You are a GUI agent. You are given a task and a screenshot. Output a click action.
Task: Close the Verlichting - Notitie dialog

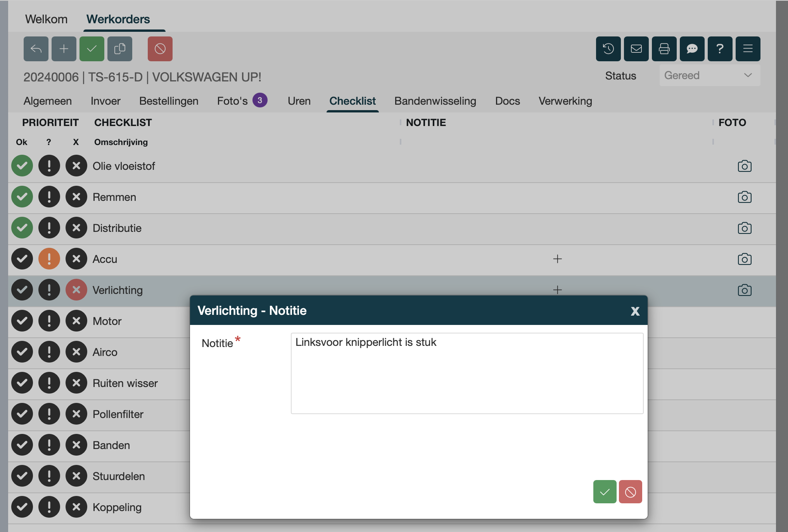(x=635, y=311)
